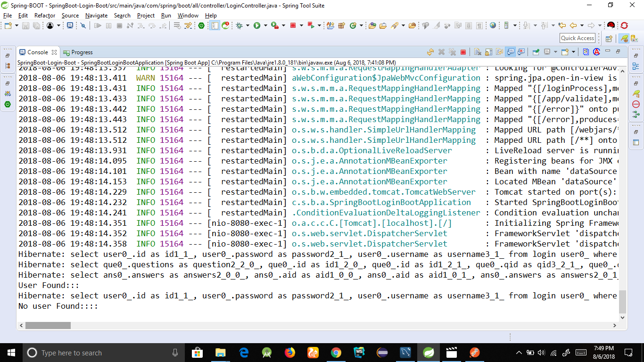This screenshot has width=644, height=362.
Task: Click the Last Edit Location arrow icon
Action: tap(561, 25)
